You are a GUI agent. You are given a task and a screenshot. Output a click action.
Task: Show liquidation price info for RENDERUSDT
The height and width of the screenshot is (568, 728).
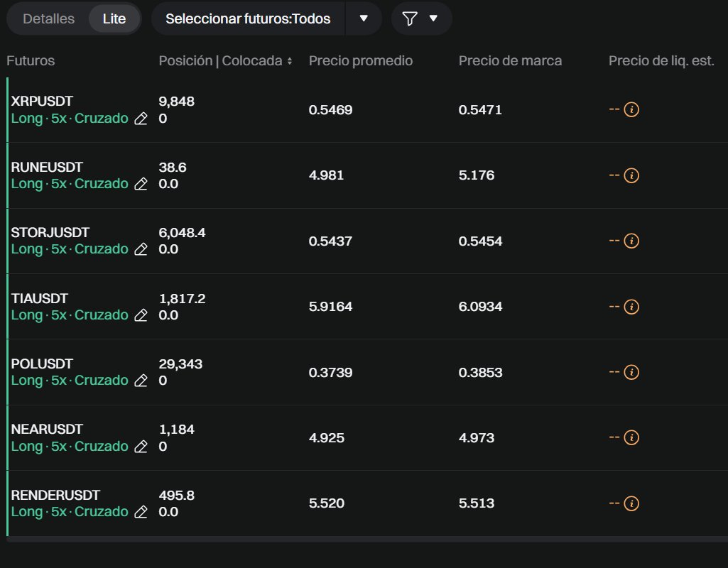click(631, 503)
